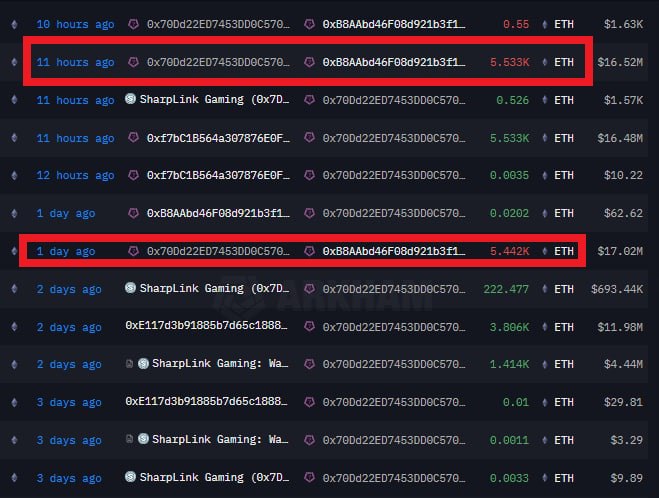The height and width of the screenshot is (498, 659).
Task: Click the ETH token icon beside the $17.02M value
Action: (545, 251)
